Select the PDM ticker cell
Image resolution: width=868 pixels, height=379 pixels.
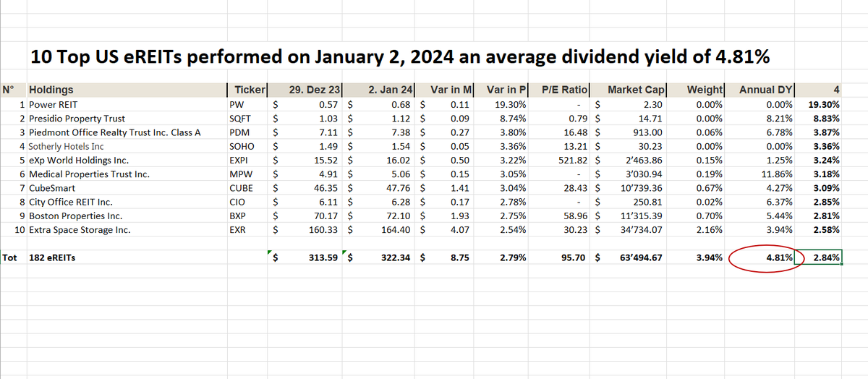(247, 132)
